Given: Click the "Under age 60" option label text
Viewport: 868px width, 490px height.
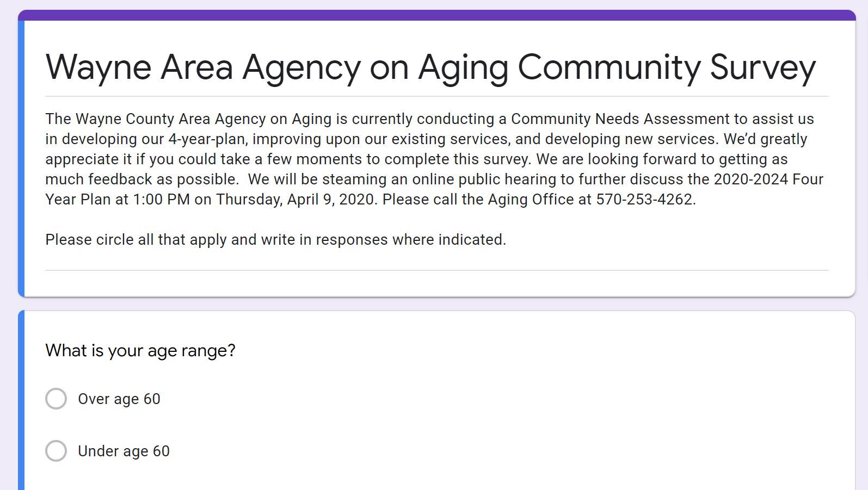Looking at the screenshot, I should click(124, 451).
